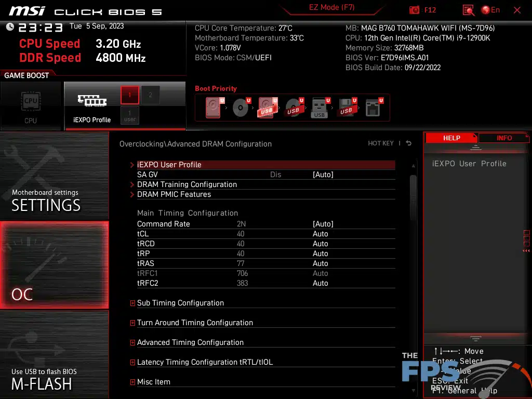Edit tRAS Auto value field
Viewport: 532px width, 399px height.
320,263
